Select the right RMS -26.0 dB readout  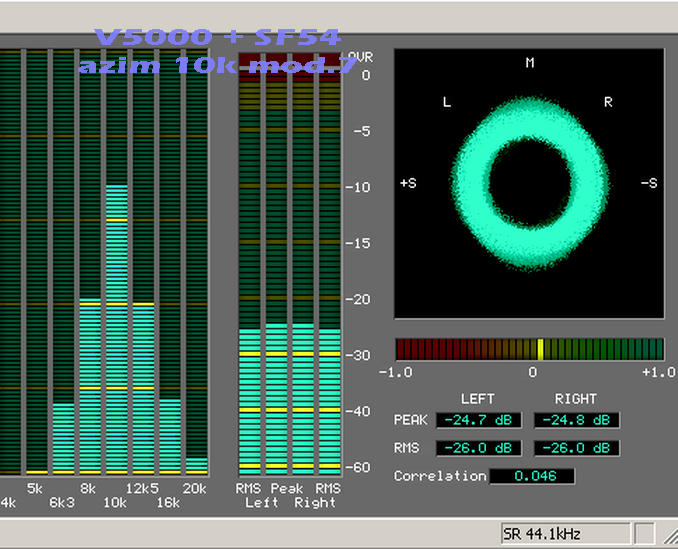pos(576,448)
